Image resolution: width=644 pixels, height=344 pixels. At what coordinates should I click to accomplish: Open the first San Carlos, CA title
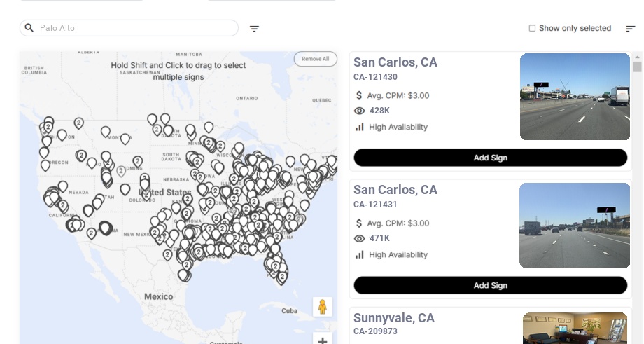click(395, 62)
